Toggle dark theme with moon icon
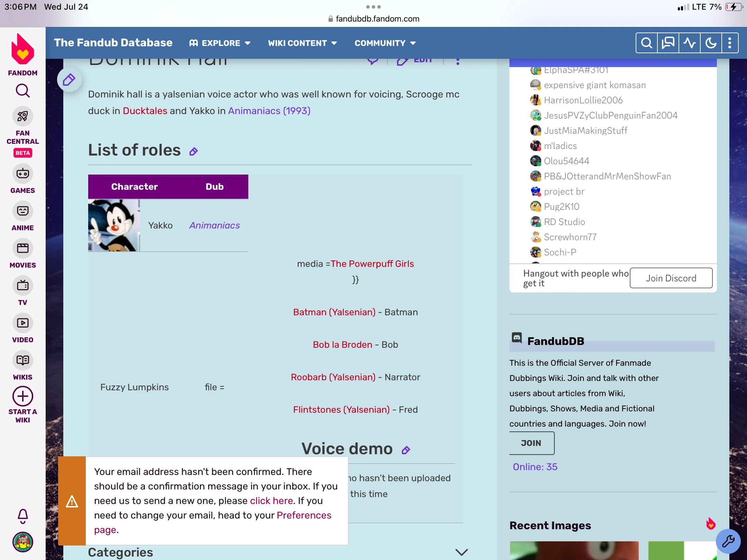 click(711, 43)
